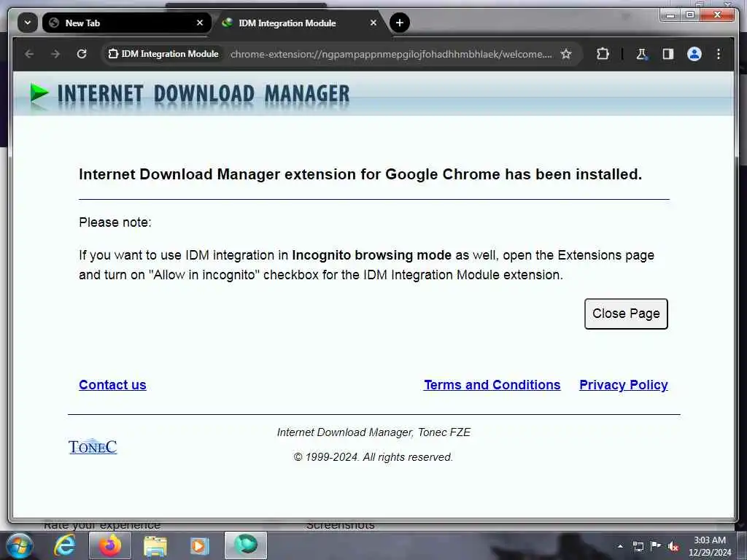Screen dimensions: 747x560
Task: Open Chrome Labs flask icon
Action: pyautogui.click(x=642, y=54)
